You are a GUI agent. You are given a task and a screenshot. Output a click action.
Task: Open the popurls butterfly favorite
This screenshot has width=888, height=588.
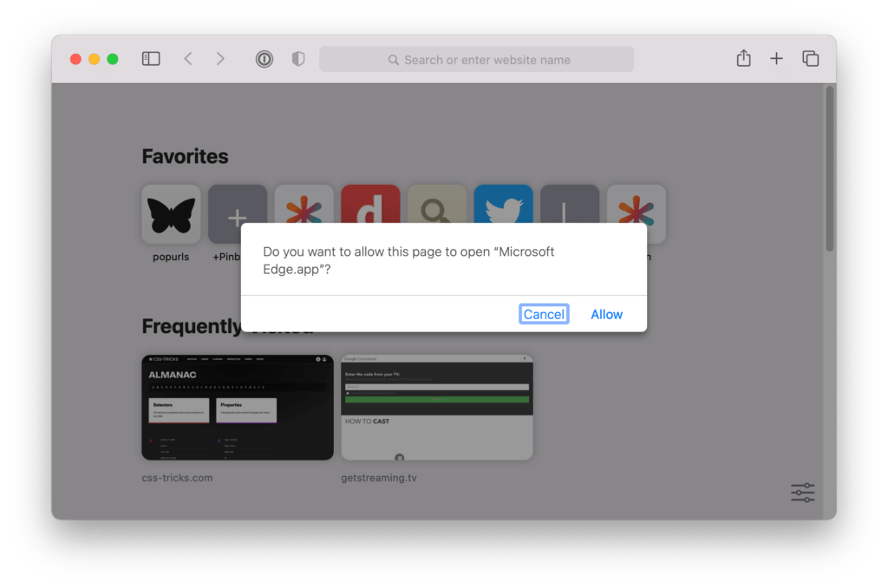point(171,214)
